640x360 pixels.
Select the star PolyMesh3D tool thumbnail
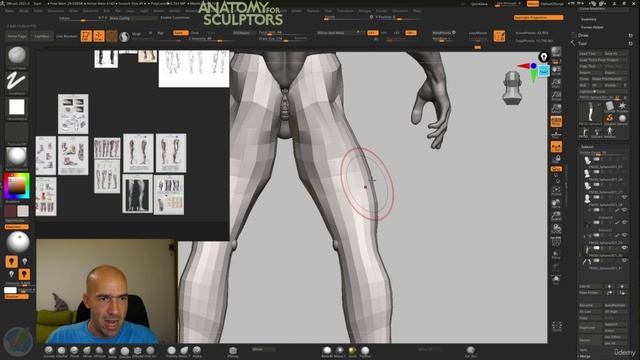pos(622,107)
